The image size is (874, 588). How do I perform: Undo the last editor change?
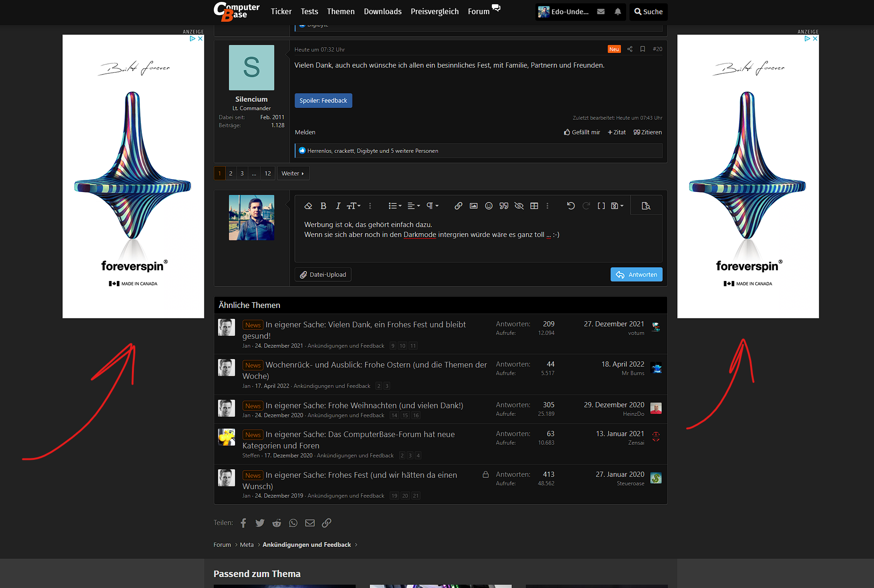coord(571,205)
